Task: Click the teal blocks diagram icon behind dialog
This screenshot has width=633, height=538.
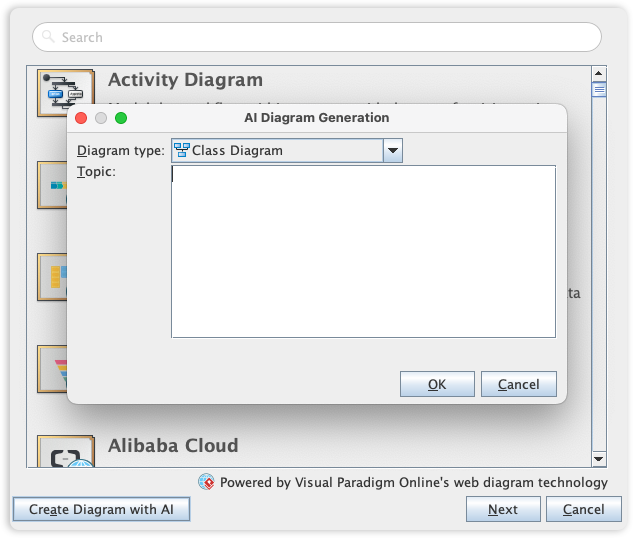Action: point(51,184)
